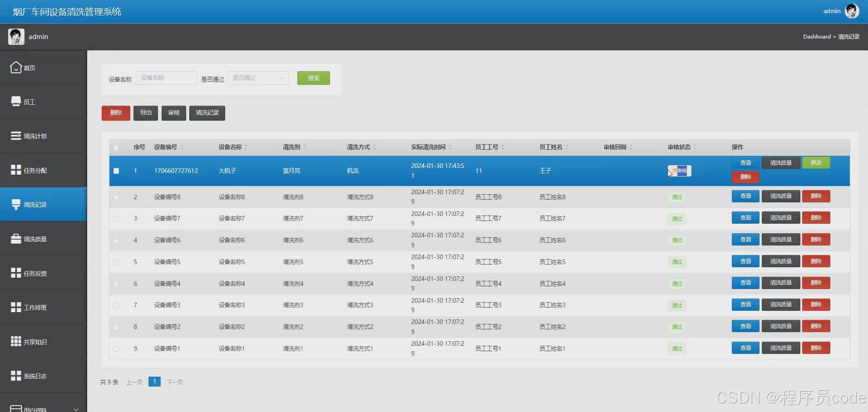Check the checkbox for 设备编号3 row

[x=116, y=305]
